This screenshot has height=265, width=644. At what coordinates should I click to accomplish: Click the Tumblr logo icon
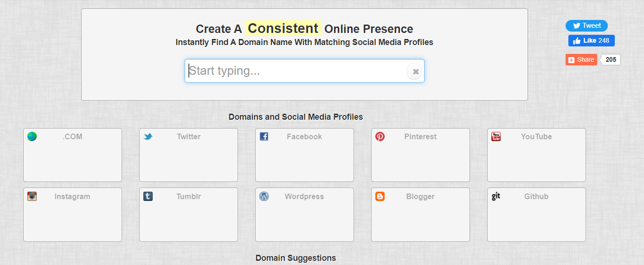pyautogui.click(x=148, y=196)
